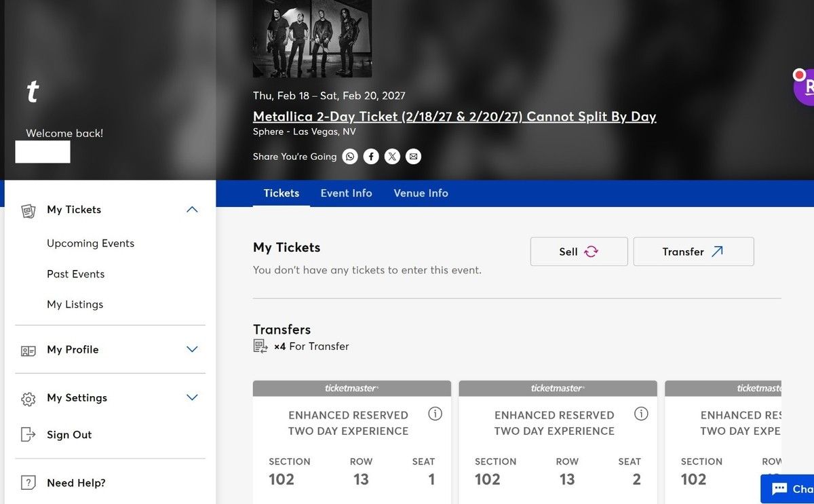
Task: Expand the My Profile section
Action: 192,349
